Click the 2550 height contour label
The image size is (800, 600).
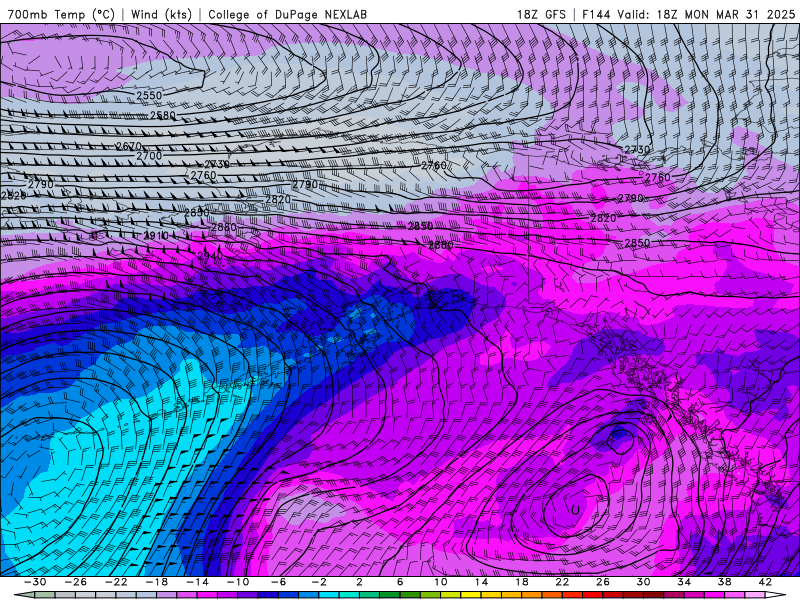(x=149, y=95)
